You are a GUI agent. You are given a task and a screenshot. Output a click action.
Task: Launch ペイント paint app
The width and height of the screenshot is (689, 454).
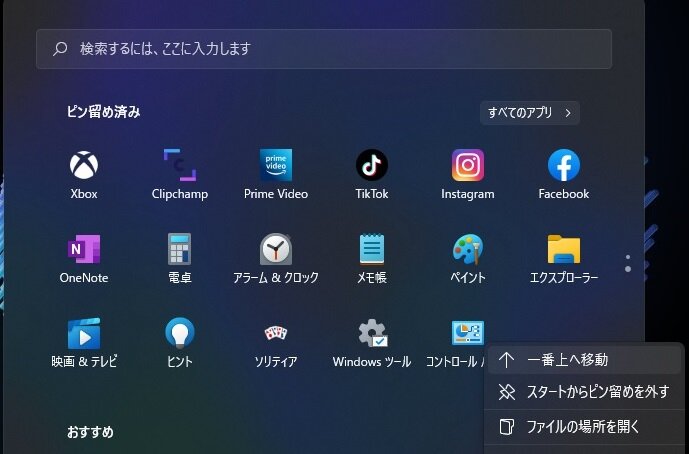468,259
